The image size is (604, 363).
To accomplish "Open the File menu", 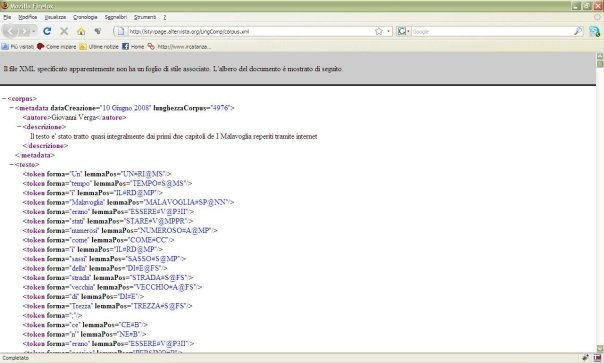I will 7,17.
